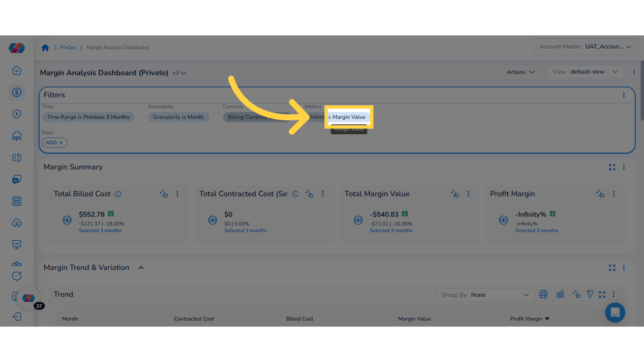Open the server stack sidebar icon
The width and height of the screenshot is (644, 362).
[17, 201]
